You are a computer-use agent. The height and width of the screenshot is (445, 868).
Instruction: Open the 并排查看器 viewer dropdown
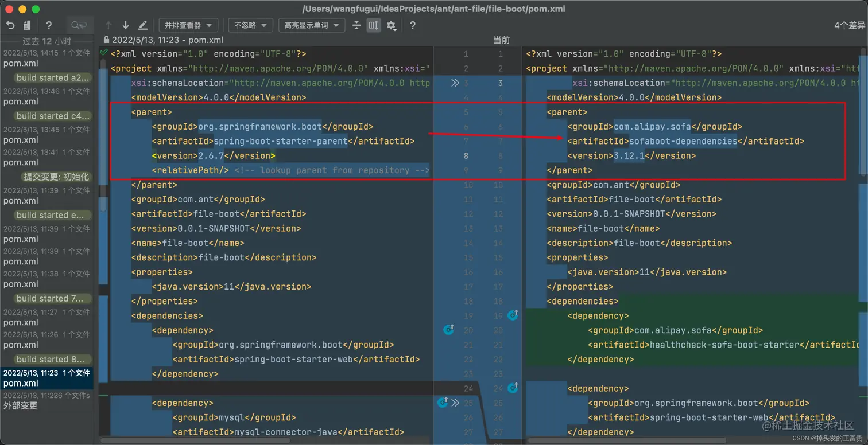188,25
